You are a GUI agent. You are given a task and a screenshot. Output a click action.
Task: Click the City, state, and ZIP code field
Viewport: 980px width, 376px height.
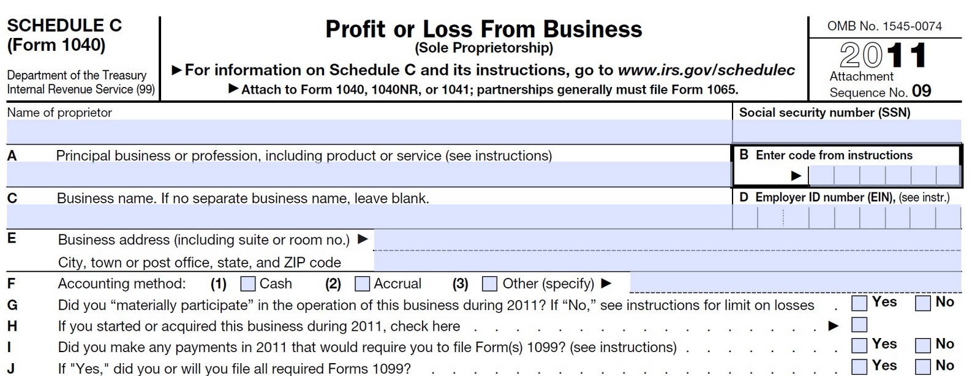(x=667, y=261)
